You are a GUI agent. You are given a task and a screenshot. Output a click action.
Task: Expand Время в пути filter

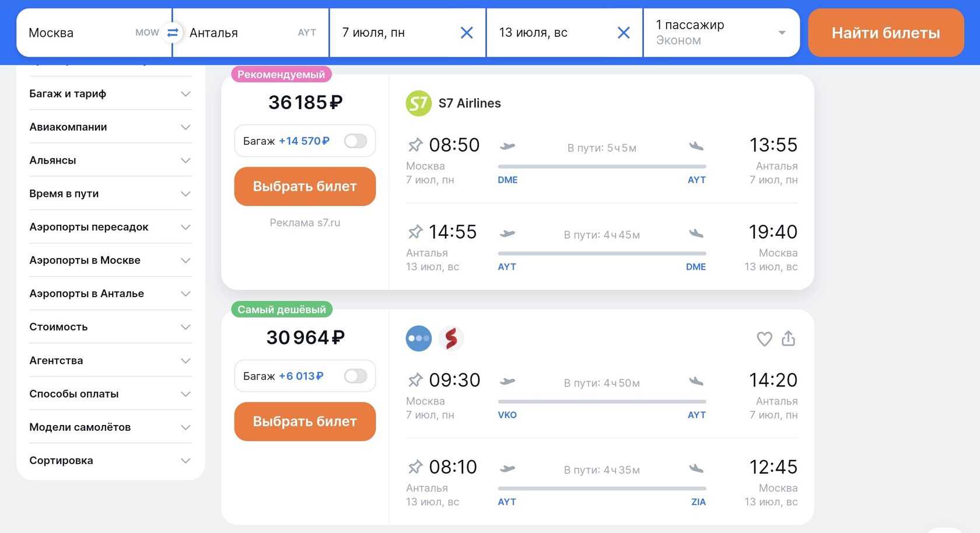(x=110, y=193)
